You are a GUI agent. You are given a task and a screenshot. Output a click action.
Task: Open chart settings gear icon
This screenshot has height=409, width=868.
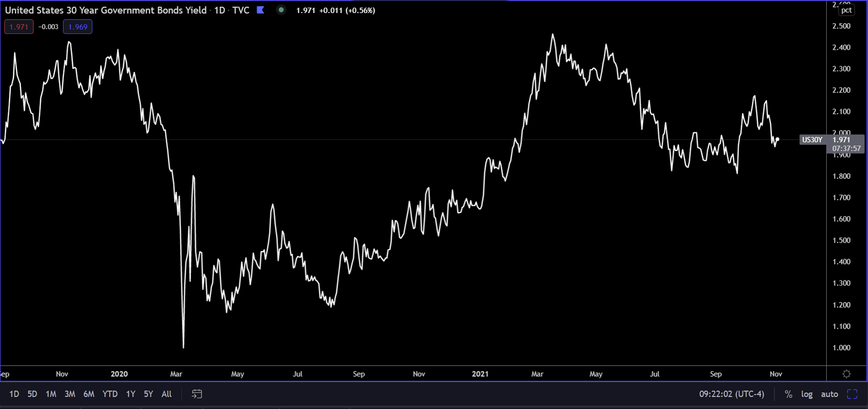(x=847, y=373)
